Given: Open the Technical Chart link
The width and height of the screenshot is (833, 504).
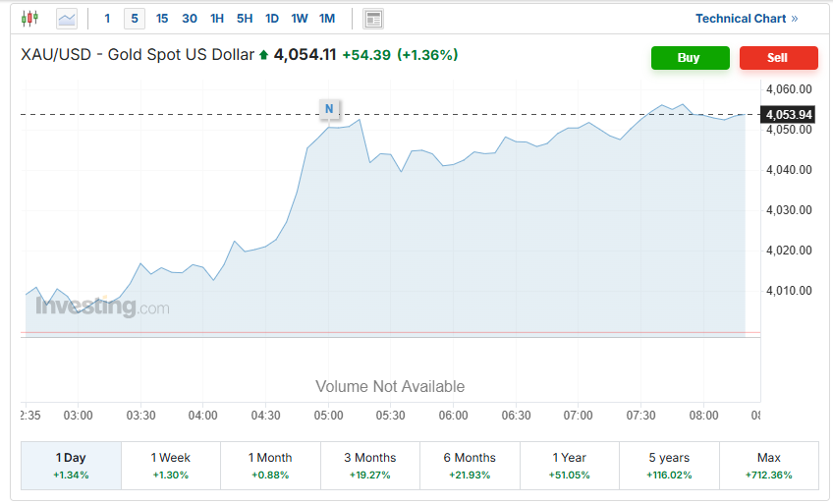Looking at the screenshot, I should 741,19.
